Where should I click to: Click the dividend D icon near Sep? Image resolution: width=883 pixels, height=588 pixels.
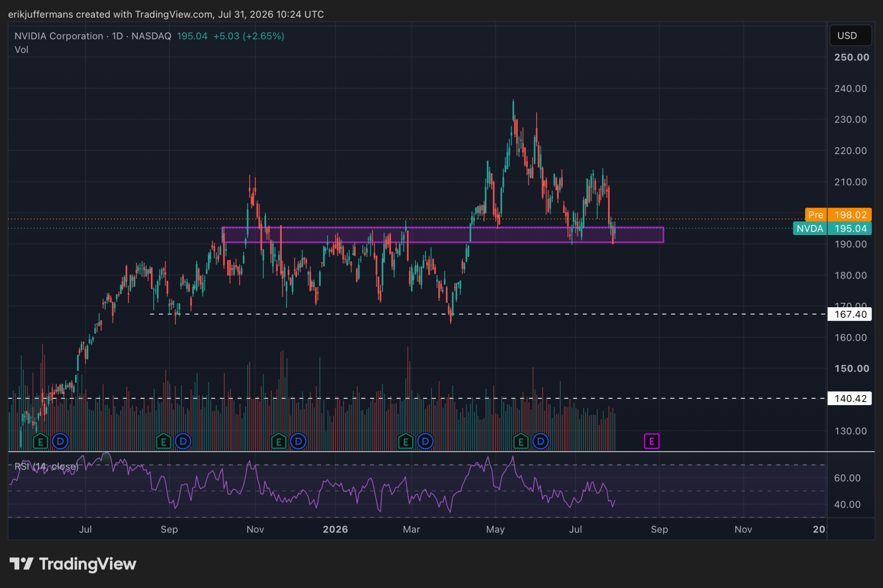click(x=183, y=441)
